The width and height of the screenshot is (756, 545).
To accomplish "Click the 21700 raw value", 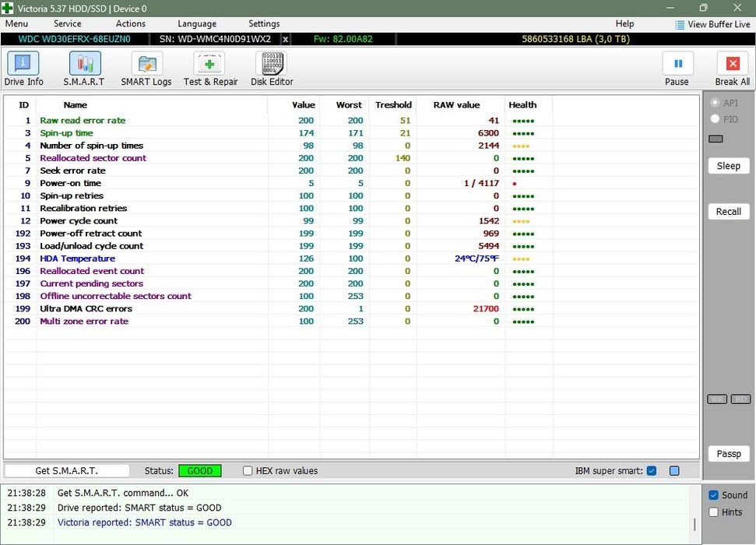I will coord(486,308).
